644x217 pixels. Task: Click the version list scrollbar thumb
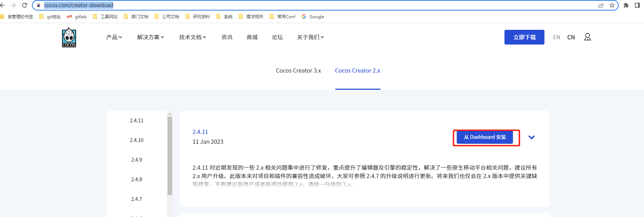click(x=170, y=156)
